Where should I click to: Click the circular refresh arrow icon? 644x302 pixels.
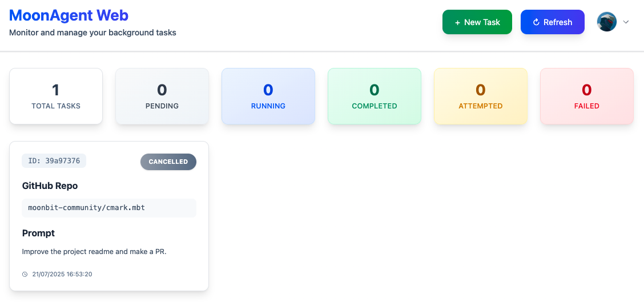(x=536, y=22)
